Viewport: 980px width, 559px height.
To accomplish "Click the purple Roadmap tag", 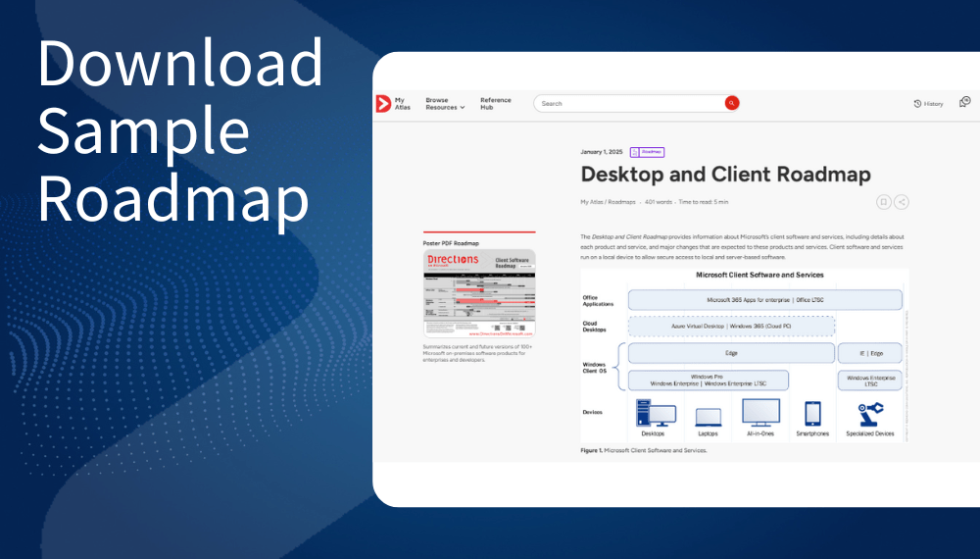I will click(x=647, y=152).
